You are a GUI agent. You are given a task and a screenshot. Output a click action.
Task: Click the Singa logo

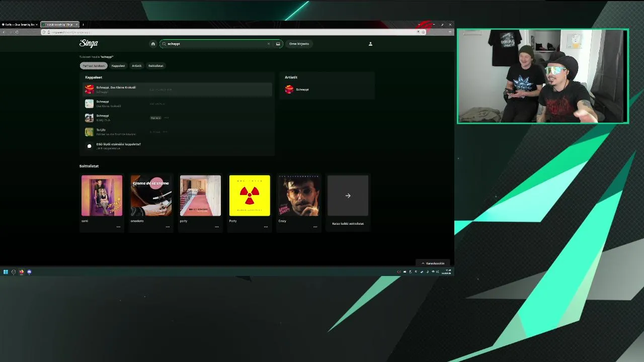(x=89, y=43)
